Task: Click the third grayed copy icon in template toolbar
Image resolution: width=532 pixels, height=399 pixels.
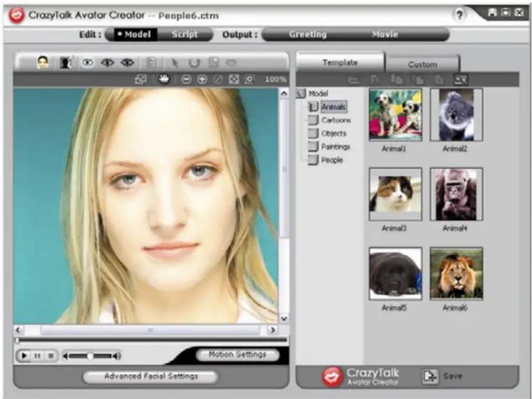Action: (x=396, y=80)
